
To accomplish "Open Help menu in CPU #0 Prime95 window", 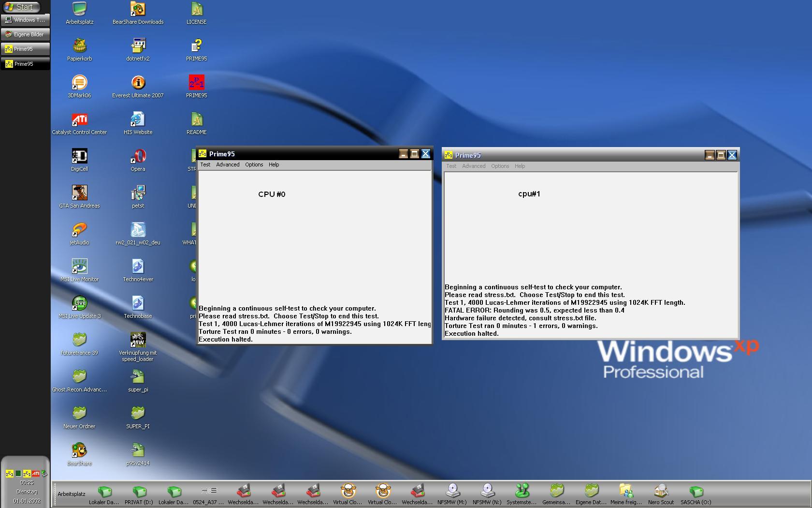I will coord(274,164).
